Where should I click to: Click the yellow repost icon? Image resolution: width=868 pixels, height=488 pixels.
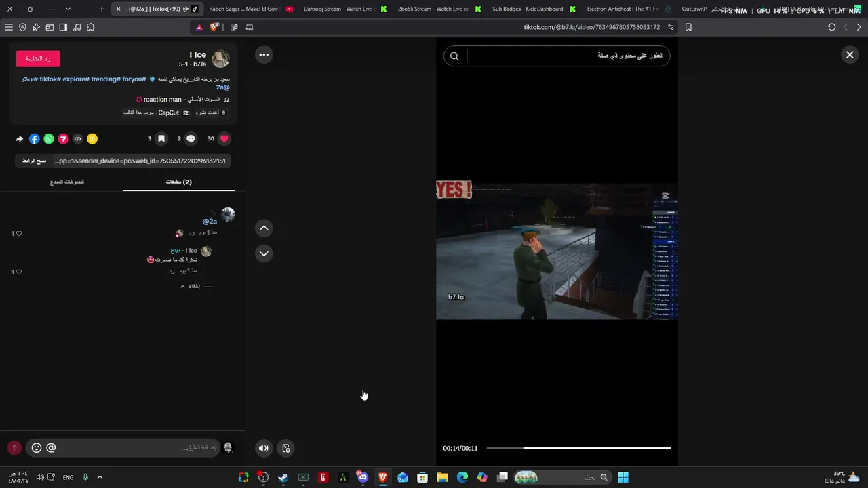click(92, 139)
